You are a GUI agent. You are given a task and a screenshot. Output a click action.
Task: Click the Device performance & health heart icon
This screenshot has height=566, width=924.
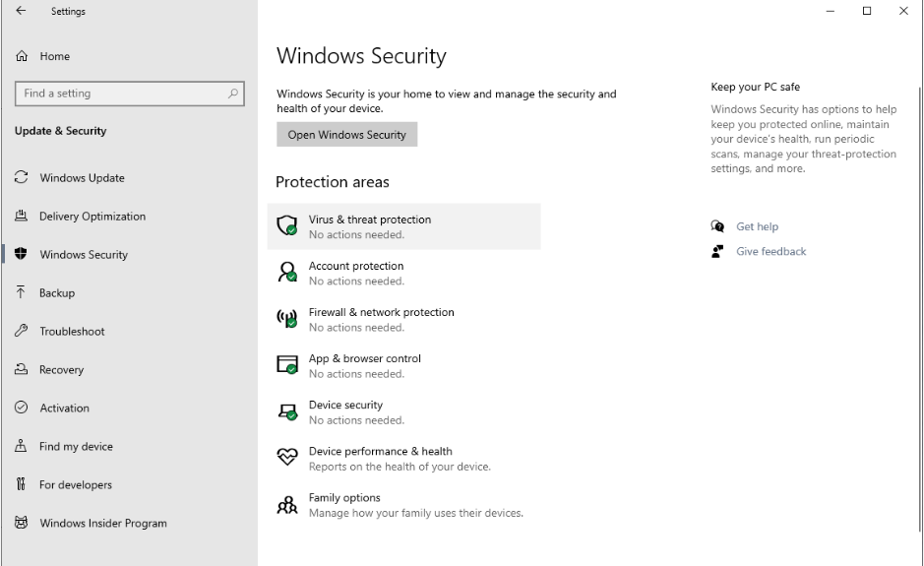(286, 458)
